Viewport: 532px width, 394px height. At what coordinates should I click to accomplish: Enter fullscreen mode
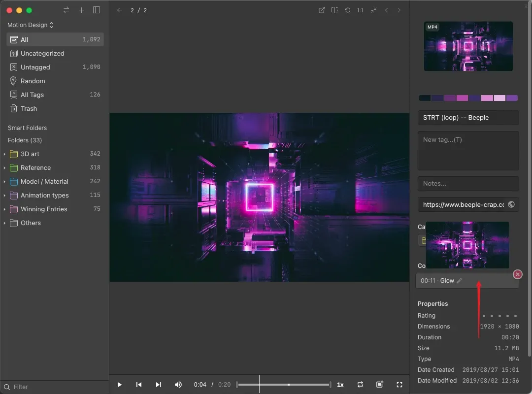point(399,385)
